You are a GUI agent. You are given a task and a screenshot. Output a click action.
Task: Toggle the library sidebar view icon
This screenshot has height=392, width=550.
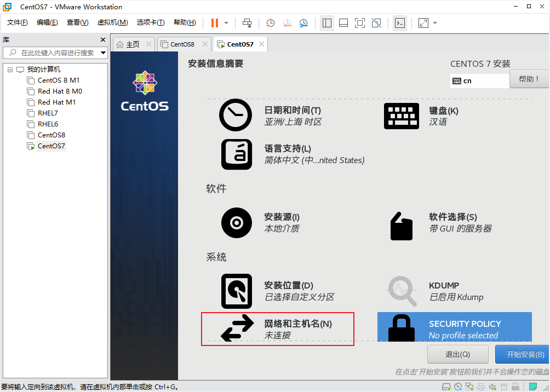327,23
